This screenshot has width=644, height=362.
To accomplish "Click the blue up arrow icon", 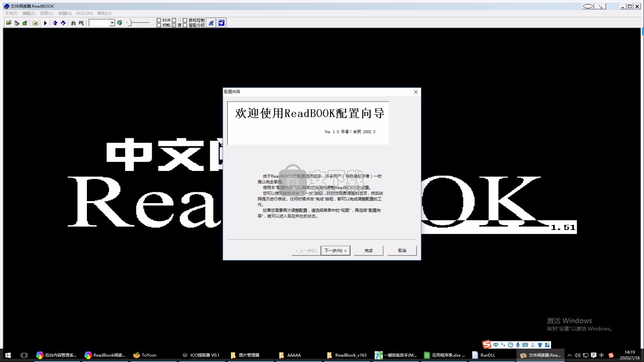I will click(55, 23).
